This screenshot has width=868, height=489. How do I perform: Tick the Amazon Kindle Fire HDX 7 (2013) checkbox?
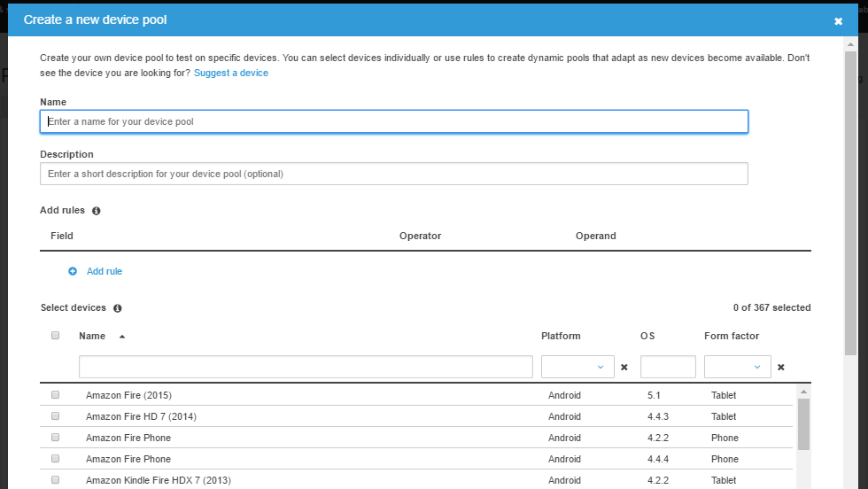pos(55,480)
